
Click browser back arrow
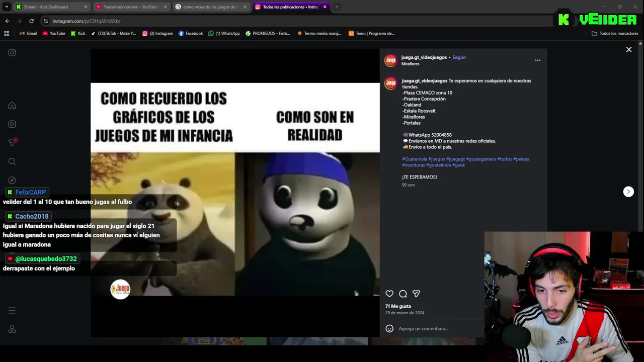pos(7,21)
